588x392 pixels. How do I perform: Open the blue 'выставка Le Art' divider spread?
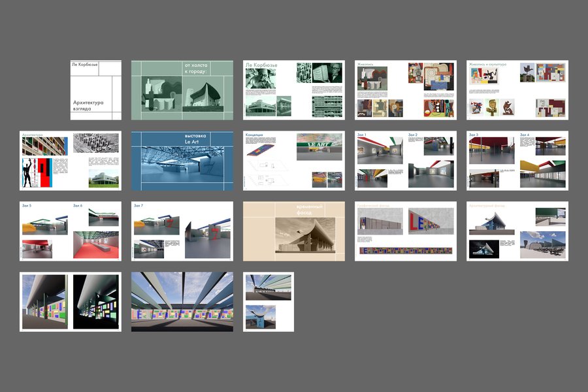pyautogui.click(x=182, y=161)
